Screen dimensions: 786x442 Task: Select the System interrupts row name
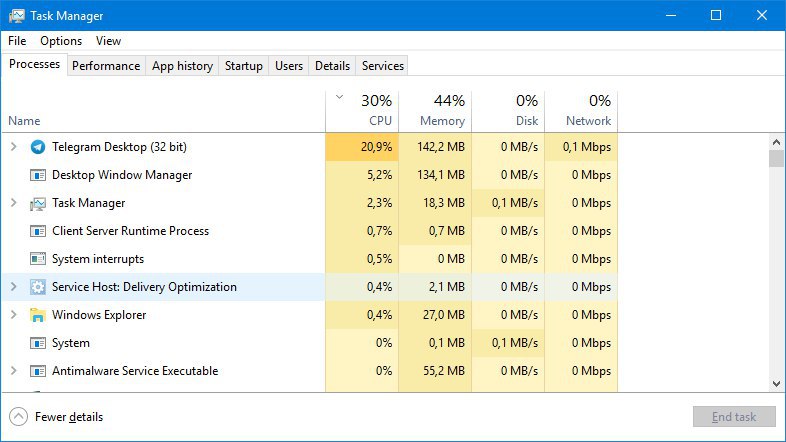(98, 259)
